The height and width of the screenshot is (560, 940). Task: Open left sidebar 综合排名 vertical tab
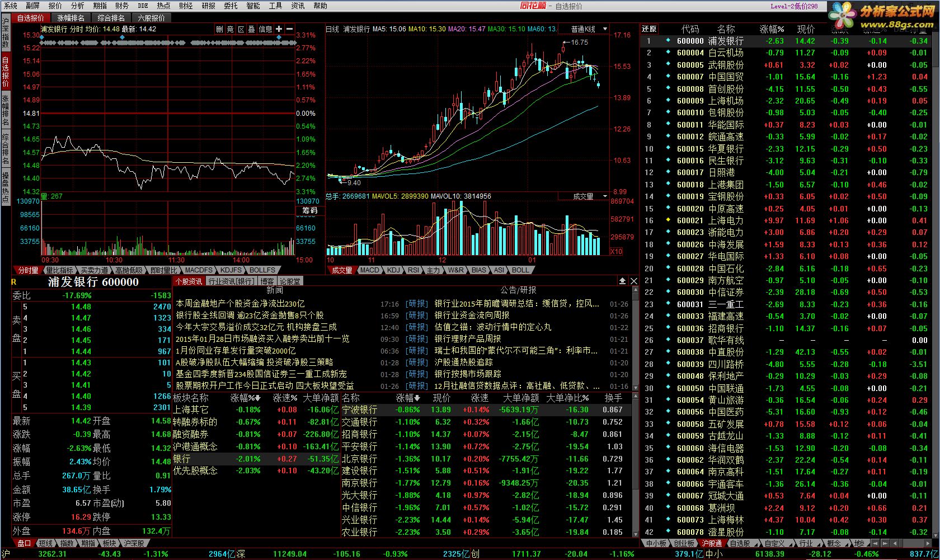pos(5,149)
